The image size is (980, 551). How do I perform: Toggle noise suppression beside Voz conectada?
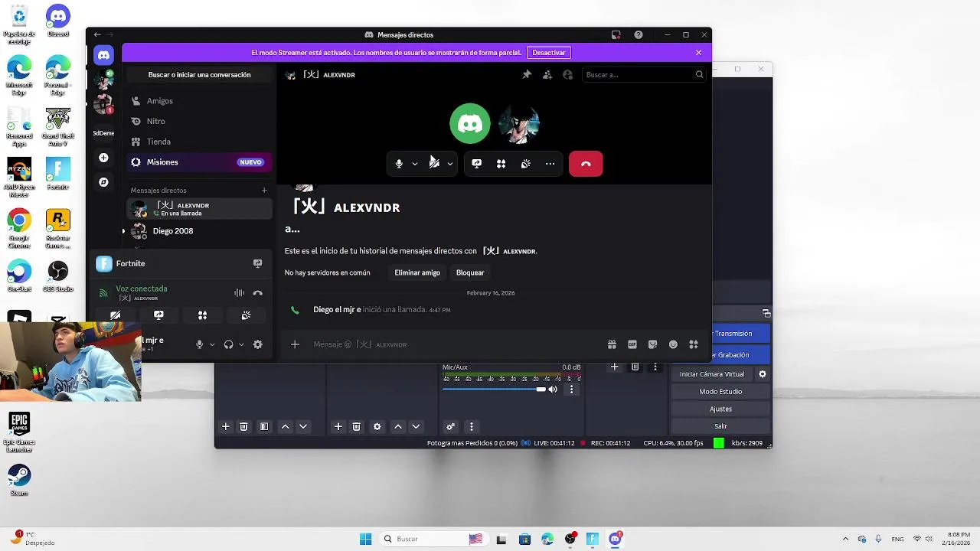click(239, 293)
